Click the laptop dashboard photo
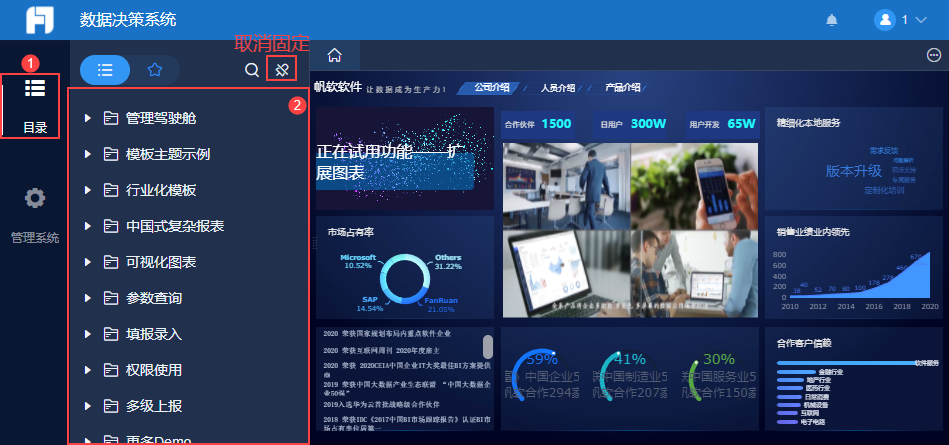Viewport: 949px width, 445px height. pos(566,274)
